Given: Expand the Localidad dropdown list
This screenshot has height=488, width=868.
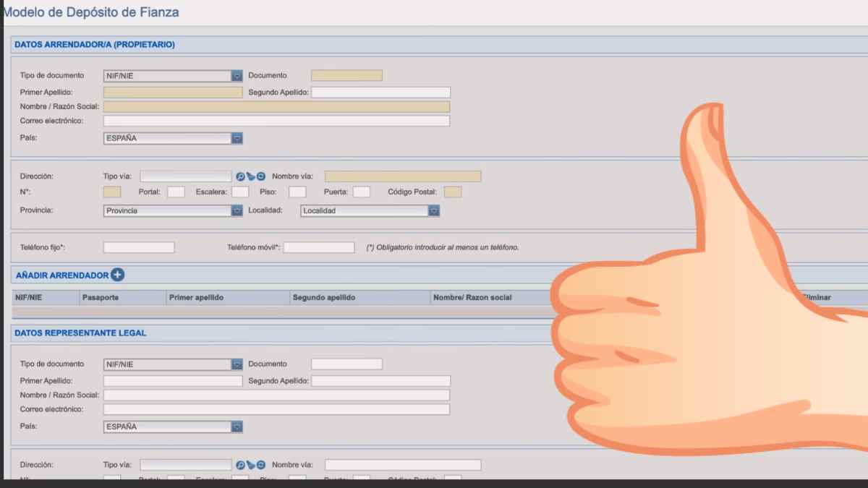Looking at the screenshot, I should (433, 211).
